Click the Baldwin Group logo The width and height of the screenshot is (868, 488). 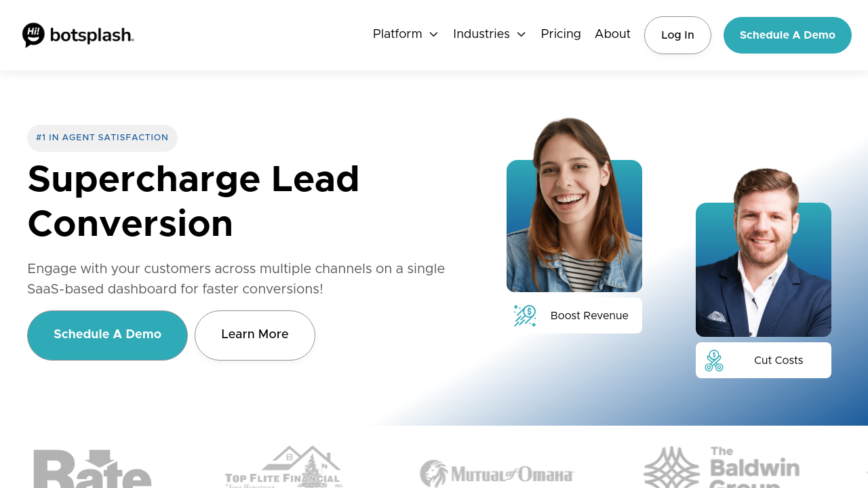tap(722, 468)
